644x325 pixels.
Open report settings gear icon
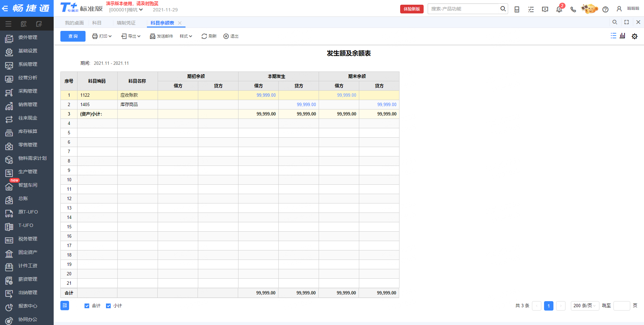pos(635,36)
